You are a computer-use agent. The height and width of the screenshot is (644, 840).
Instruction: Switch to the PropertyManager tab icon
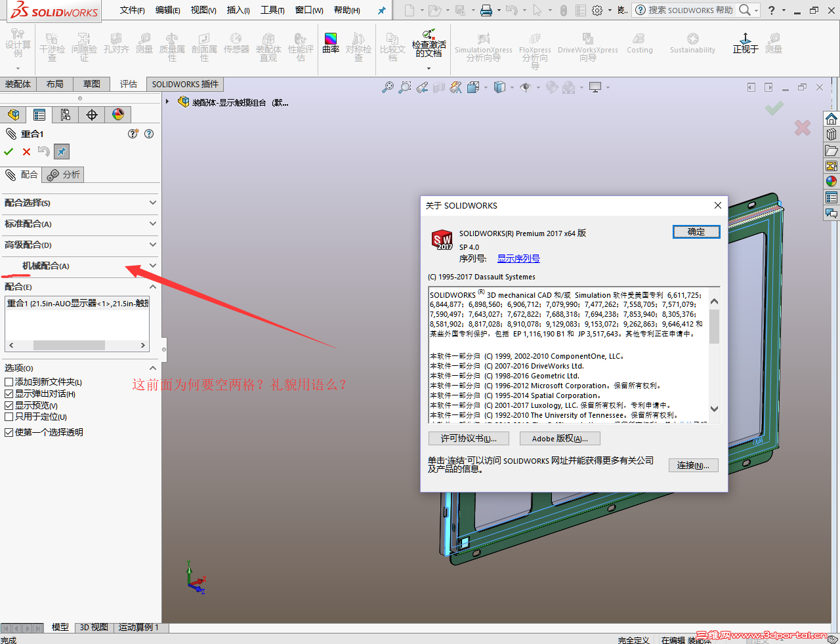click(x=39, y=115)
